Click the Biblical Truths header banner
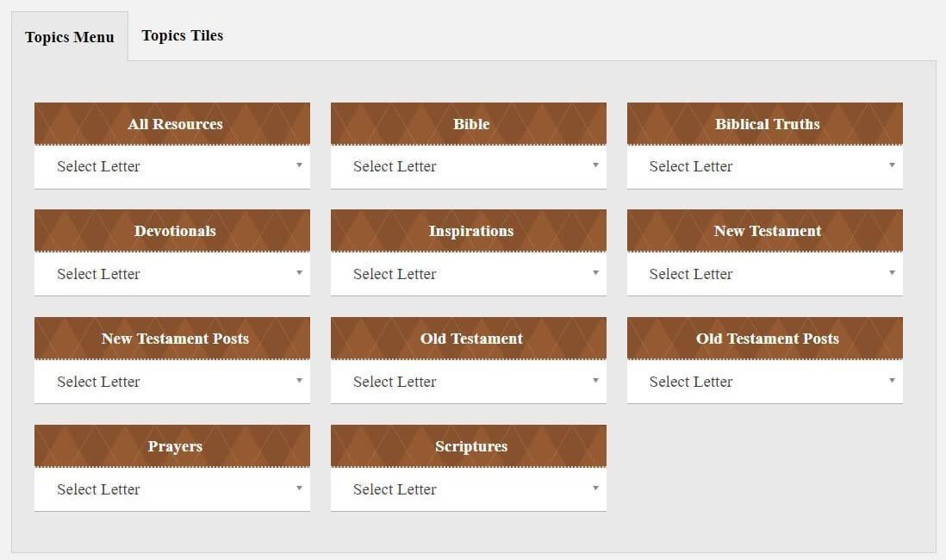Viewport: 946px width, 560px height. 764,124
